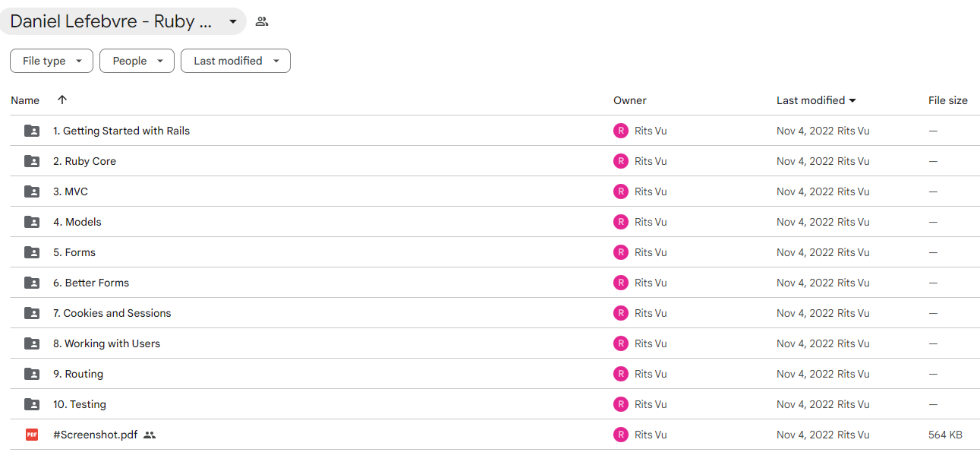Open the People filter dropdown
Viewport: 980px width, 465px height.
click(x=137, y=61)
